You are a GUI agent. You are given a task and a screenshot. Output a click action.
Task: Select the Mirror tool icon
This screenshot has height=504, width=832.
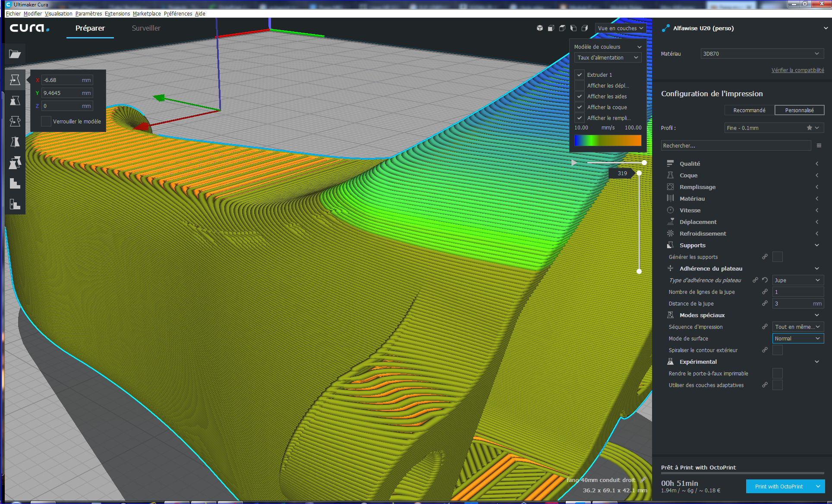click(15, 142)
